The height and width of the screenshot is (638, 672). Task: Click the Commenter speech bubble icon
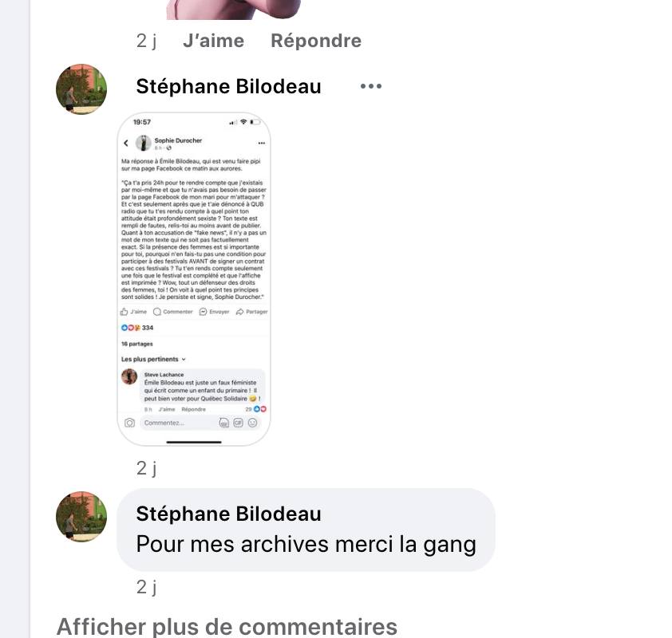[x=157, y=312]
